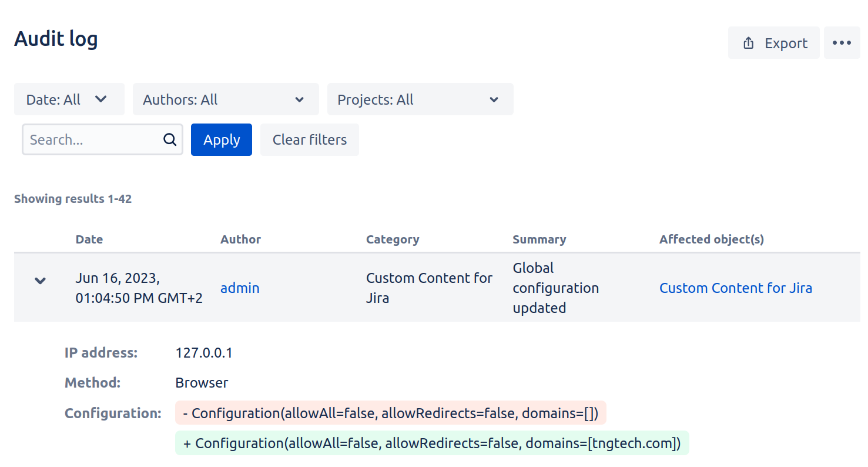868x467 pixels.
Task: Open the admin author link
Action: coord(240,288)
